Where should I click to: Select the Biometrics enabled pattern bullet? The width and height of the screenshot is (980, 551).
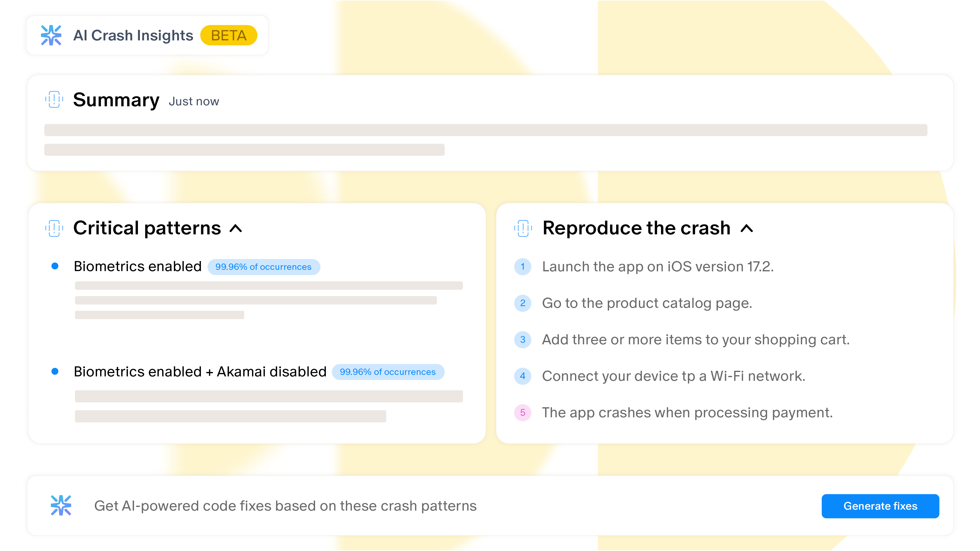click(55, 266)
